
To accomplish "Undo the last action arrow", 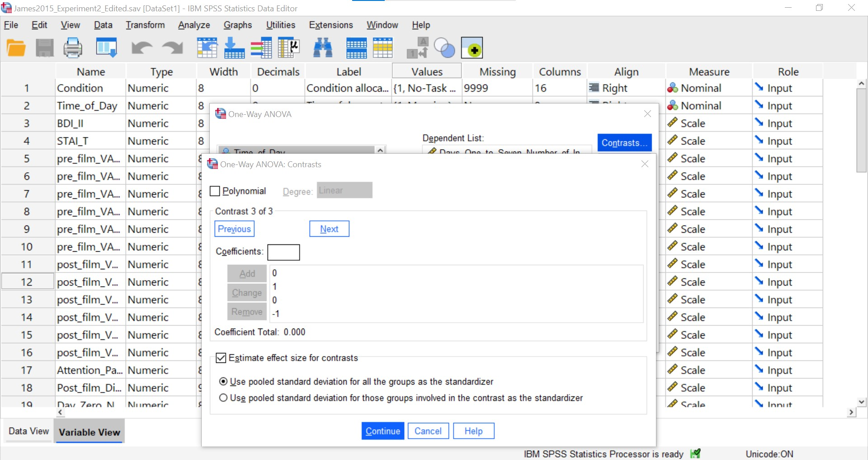I will tap(142, 48).
